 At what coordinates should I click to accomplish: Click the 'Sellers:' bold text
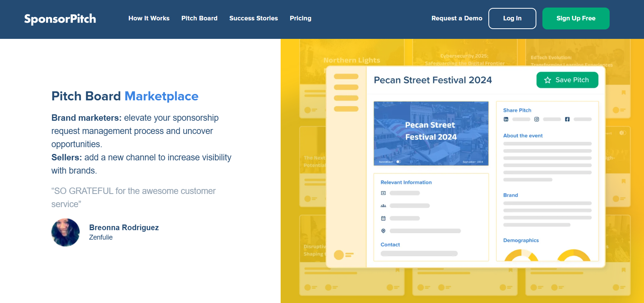(66, 157)
